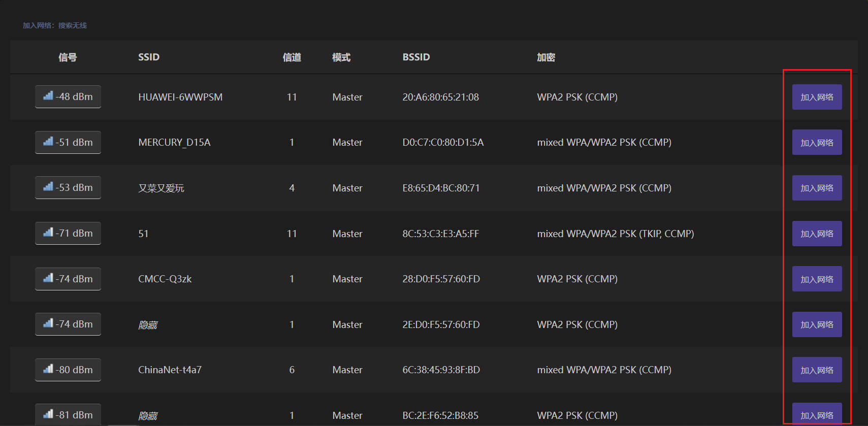Click the 加入网络: 搜索无线 breadcrumb heading
The image size is (868, 426).
pyautogui.click(x=55, y=25)
